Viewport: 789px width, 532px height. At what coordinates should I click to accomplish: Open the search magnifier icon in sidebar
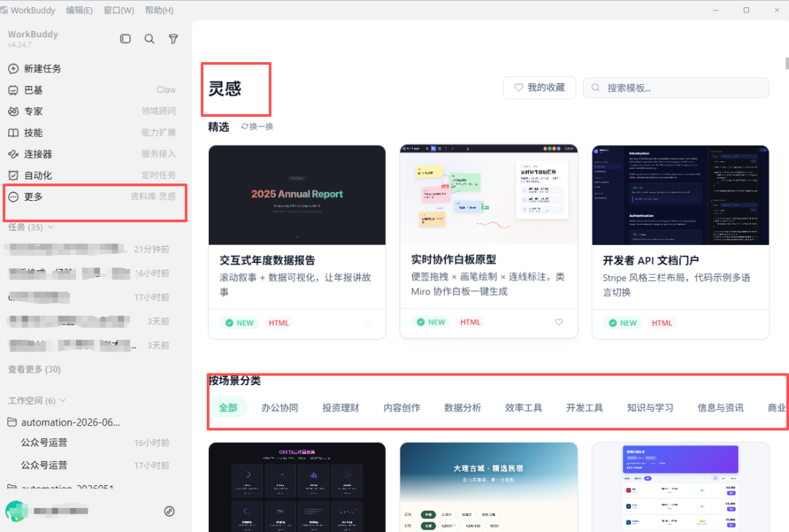point(150,39)
